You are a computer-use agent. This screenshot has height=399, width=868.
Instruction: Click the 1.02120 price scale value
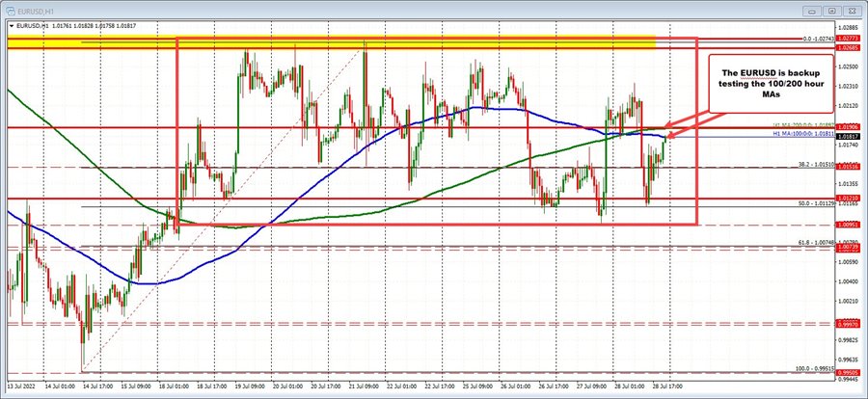pos(848,105)
